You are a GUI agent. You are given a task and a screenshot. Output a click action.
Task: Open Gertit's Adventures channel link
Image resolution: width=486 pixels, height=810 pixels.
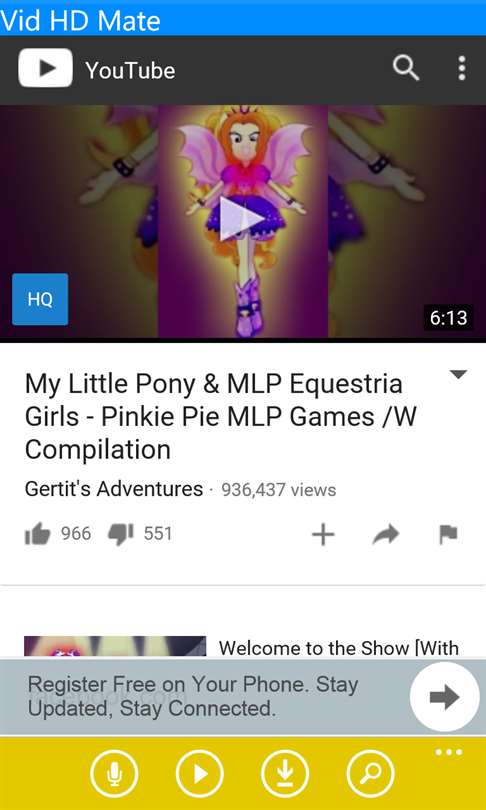[114, 489]
